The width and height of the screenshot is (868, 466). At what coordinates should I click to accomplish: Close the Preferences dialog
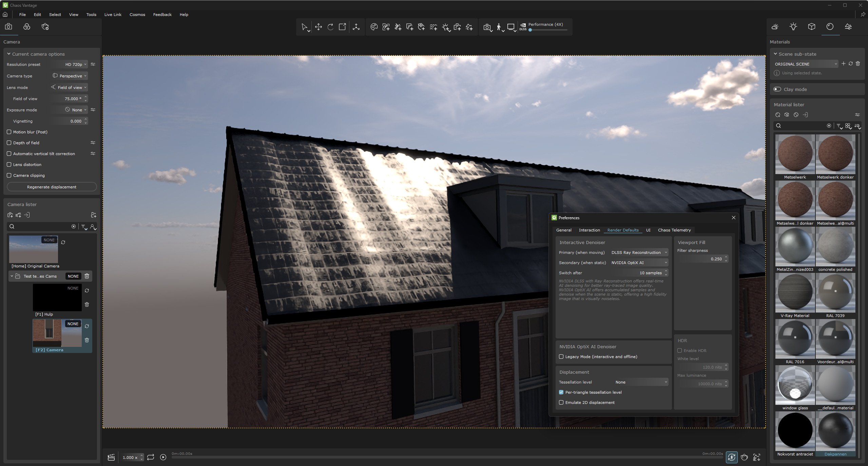pyautogui.click(x=733, y=218)
